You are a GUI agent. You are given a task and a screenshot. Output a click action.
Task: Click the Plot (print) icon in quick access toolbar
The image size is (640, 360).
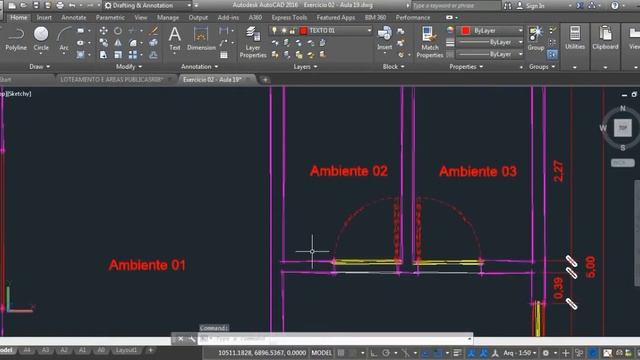click(x=60, y=5)
